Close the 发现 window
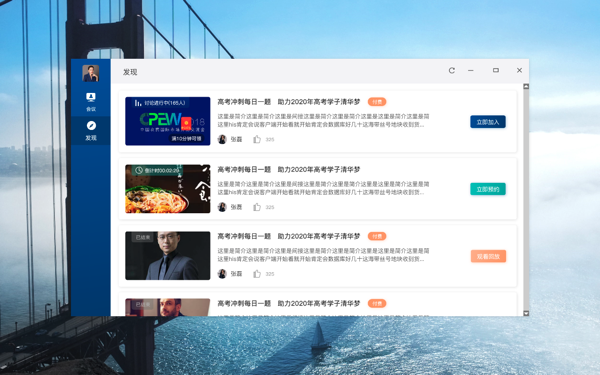The height and width of the screenshot is (375, 600). point(519,70)
